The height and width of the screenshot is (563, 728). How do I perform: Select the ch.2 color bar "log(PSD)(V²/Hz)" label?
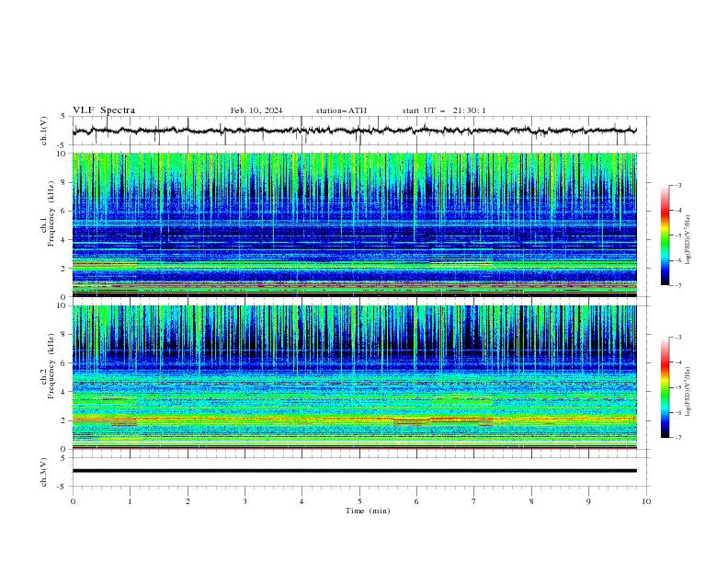coord(688,391)
